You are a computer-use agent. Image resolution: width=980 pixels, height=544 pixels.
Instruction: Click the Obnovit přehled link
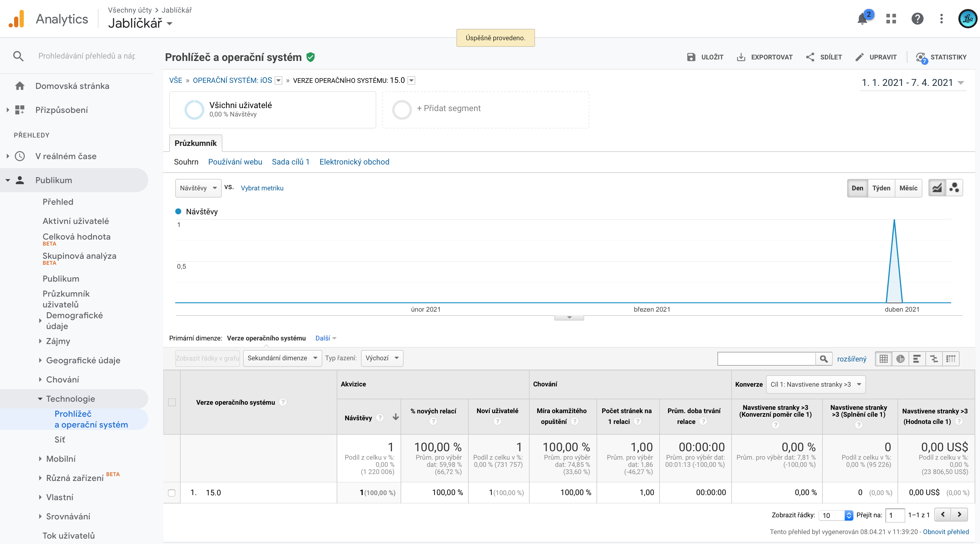945,531
